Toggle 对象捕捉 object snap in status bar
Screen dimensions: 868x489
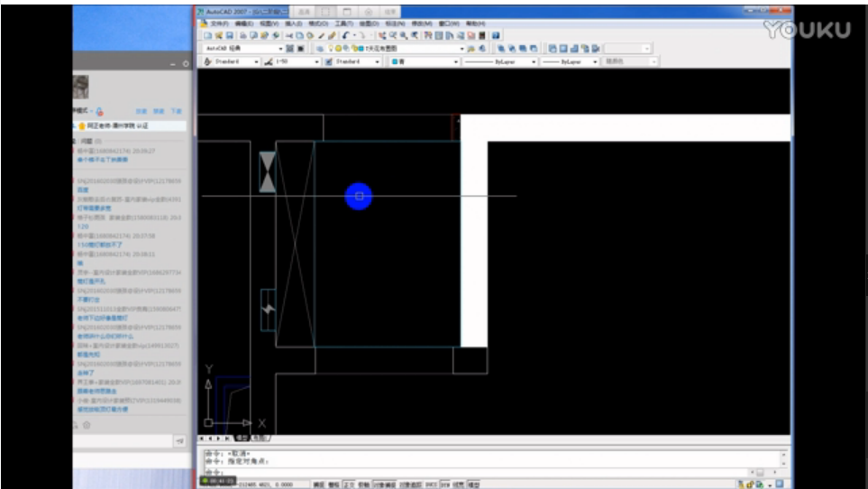point(384,484)
